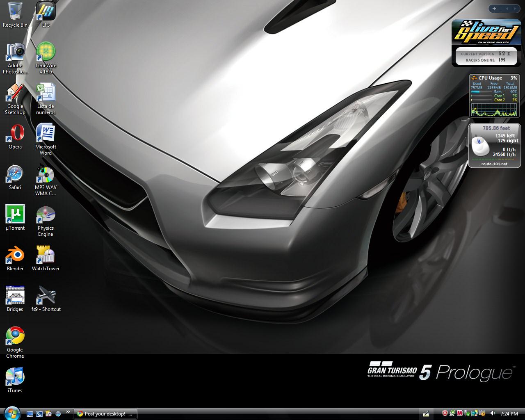Click the sidebar previous gadgets arrow

click(507, 8)
